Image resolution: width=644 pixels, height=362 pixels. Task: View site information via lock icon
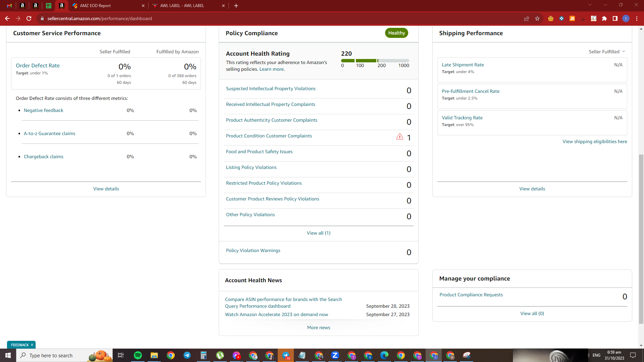tap(42, 18)
